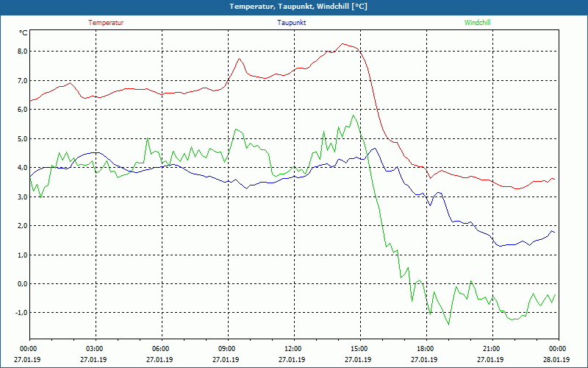Click the blue Taupunkt legend label

(291, 23)
